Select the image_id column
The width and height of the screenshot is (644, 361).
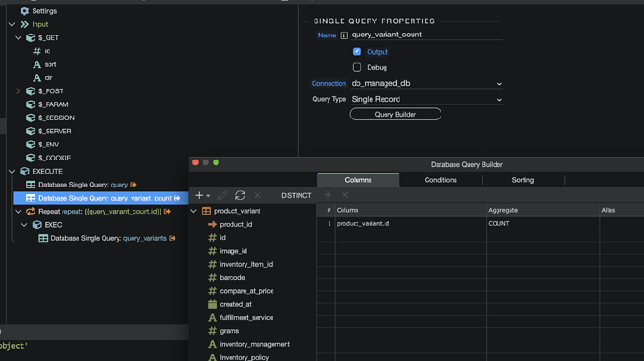point(233,251)
